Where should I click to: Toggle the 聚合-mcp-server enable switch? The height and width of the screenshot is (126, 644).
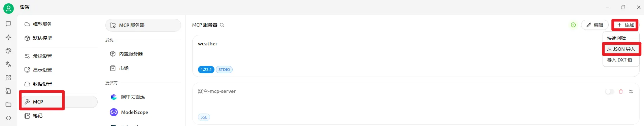[x=609, y=91]
